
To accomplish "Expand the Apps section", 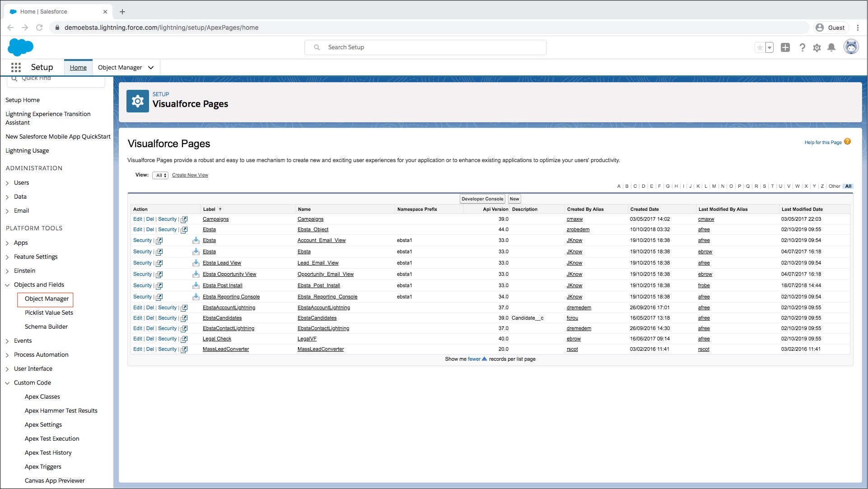I will pyautogui.click(x=7, y=243).
